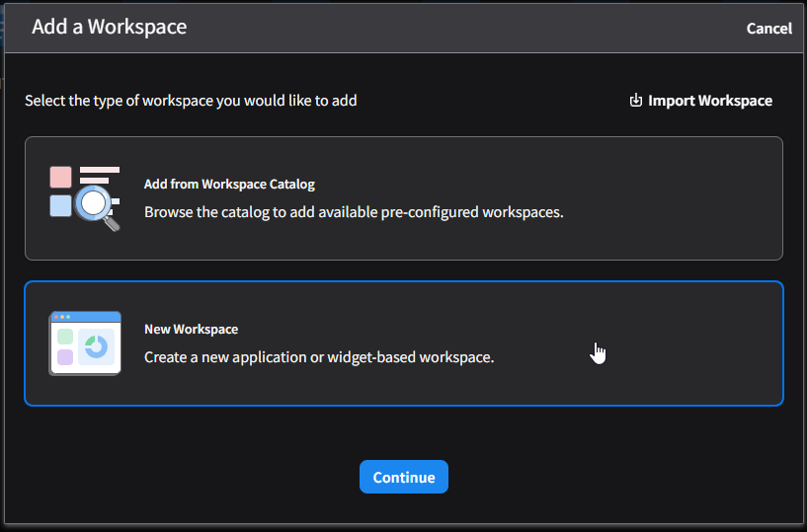
Task: Click the 'Add a Workspace' dialog title
Action: click(x=109, y=27)
